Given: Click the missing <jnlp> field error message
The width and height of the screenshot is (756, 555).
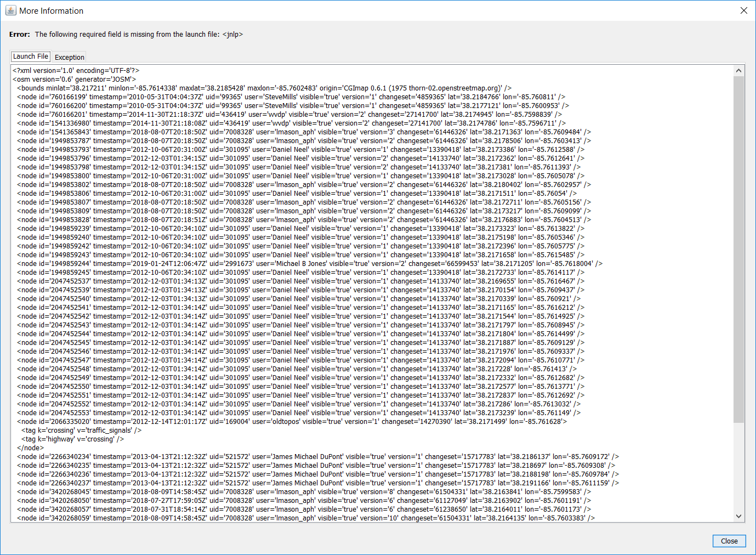Looking at the screenshot, I should [139, 35].
